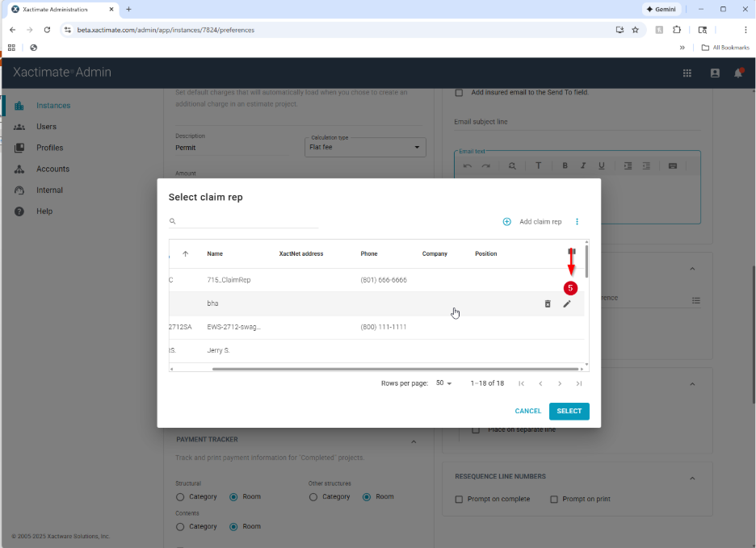
Task: Sort by the up-arrow column header
Action: (185, 254)
